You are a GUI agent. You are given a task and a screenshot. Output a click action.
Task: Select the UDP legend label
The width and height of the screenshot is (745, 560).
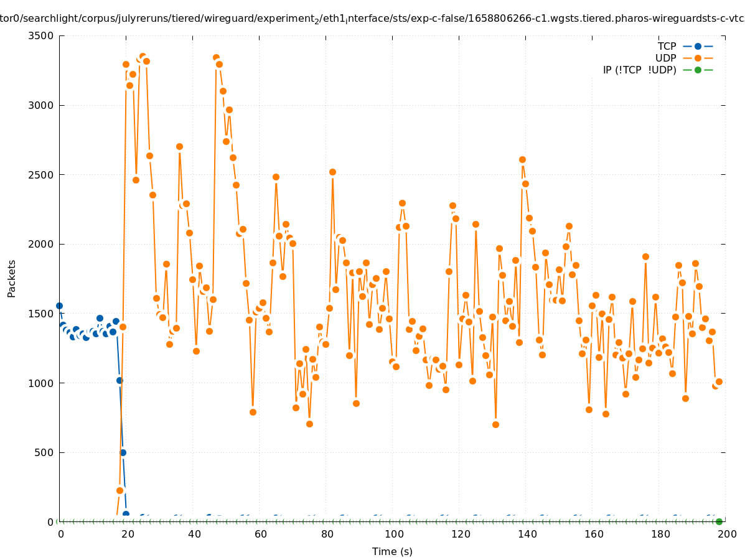[665, 58]
